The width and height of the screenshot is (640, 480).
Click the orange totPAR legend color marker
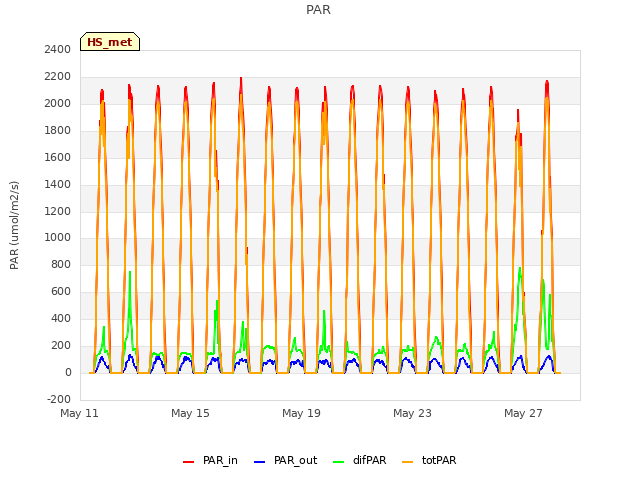[x=408, y=462]
